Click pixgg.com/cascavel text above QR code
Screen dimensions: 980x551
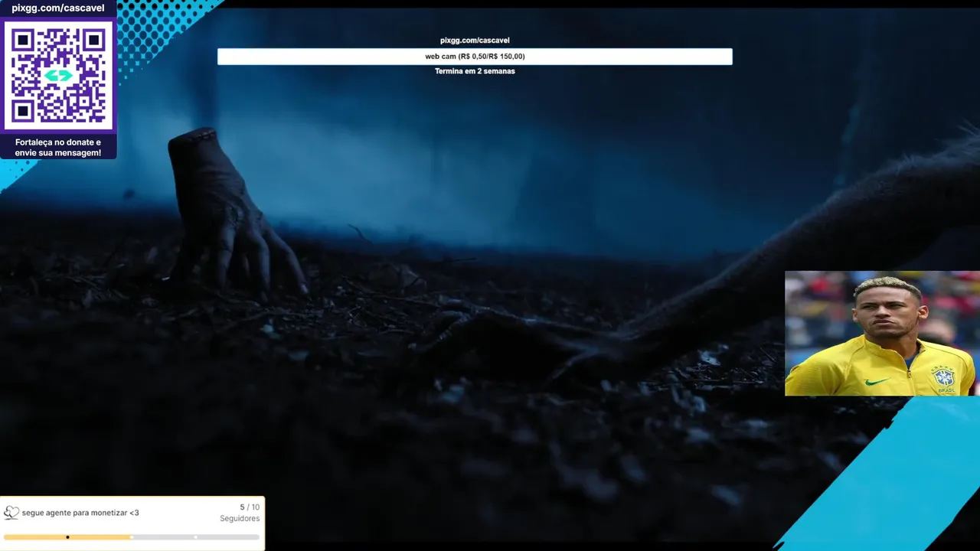click(x=57, y=8)
